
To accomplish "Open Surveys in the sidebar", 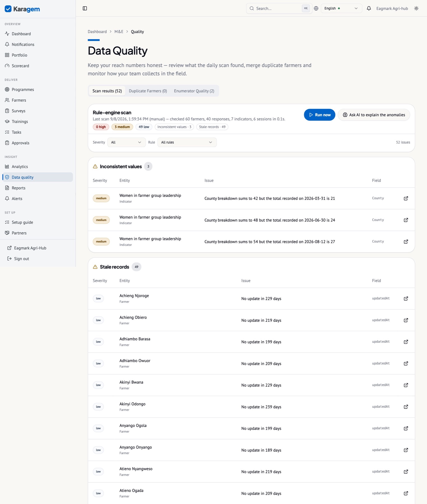I will pyautogui.click(x=38, y=111).
